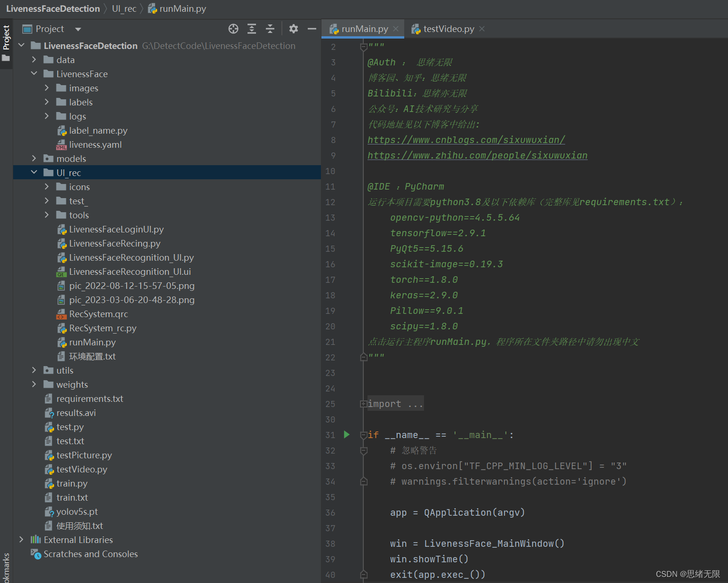The width and height of the screenshot is (728, 583).
Task: Select Scratches and Consoles icon
Action: point(36,554)
